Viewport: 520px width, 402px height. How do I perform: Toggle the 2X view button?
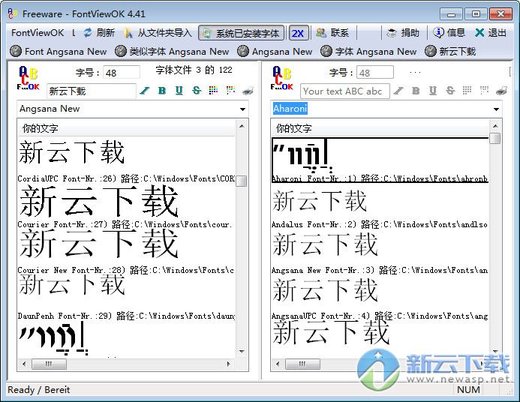pos(298,33)
